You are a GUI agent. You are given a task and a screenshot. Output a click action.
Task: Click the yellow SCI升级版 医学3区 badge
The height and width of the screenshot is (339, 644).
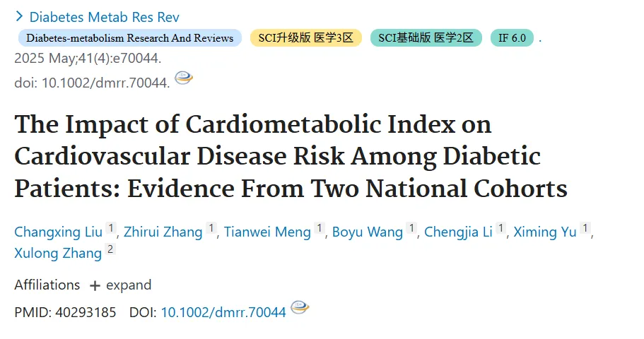[306, 37]
